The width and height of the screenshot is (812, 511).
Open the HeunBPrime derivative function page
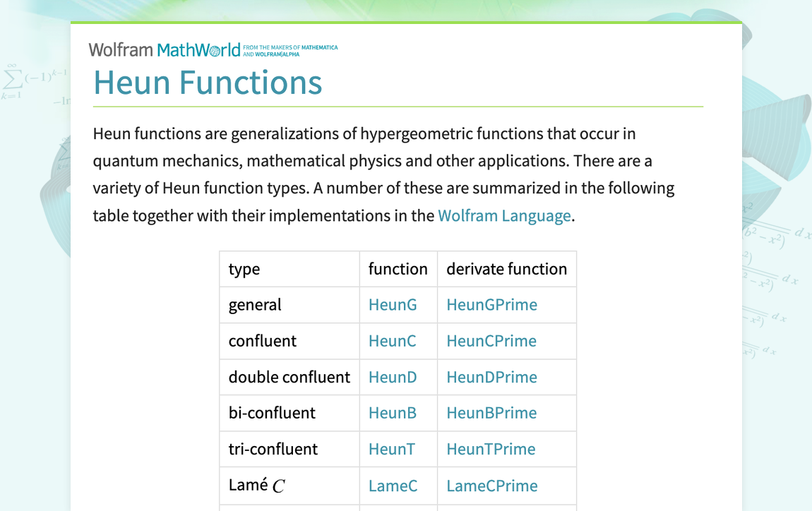click(491, 413)
